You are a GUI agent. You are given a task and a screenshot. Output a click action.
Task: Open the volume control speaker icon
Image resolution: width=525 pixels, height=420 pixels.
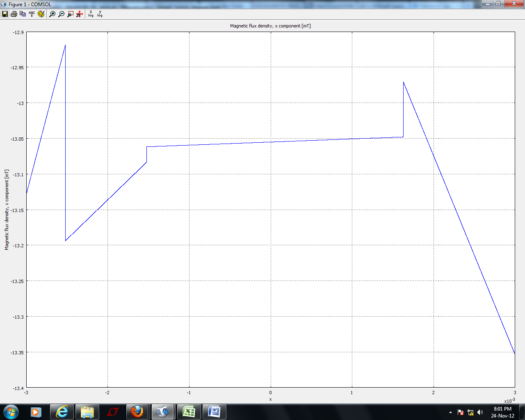pos(480,412)
